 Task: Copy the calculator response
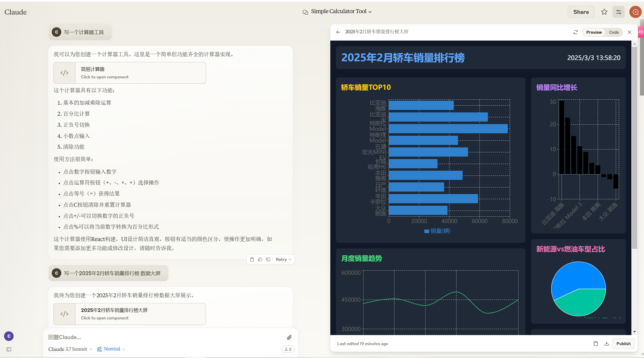(252, 259)
